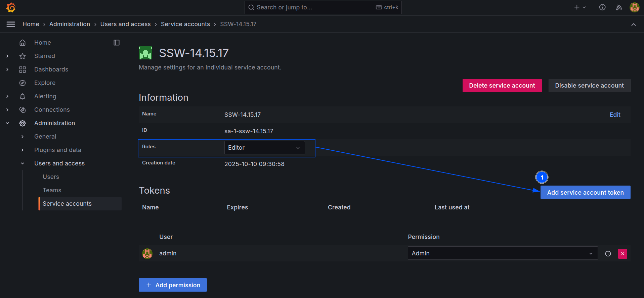Click the Search or jump to field
The height and width of the screenshot is (298, 644).
pyautogui.click(x=323, y=7)
